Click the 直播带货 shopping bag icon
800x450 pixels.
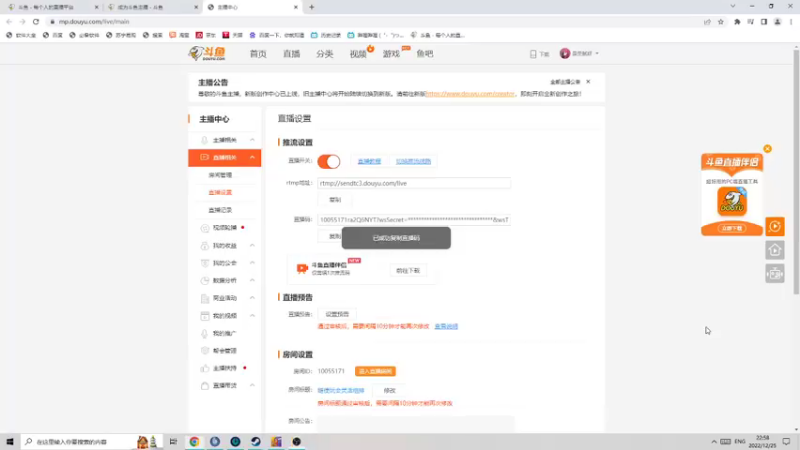205,386
